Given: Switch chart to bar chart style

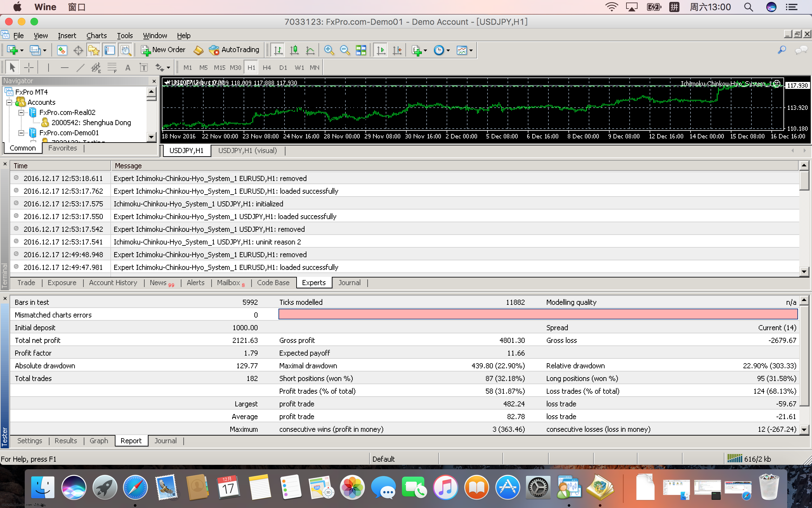Looking at the screenshot, I should coord(278,50).
